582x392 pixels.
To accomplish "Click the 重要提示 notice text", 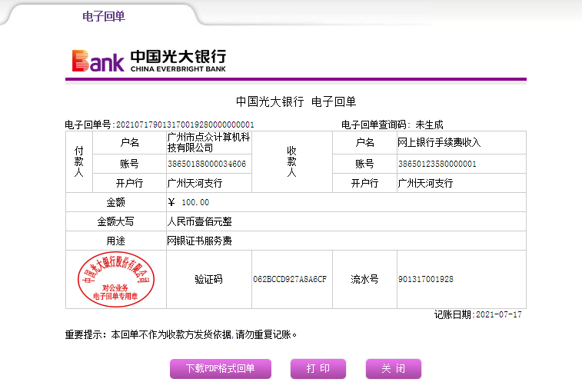I will coord(181,335).
